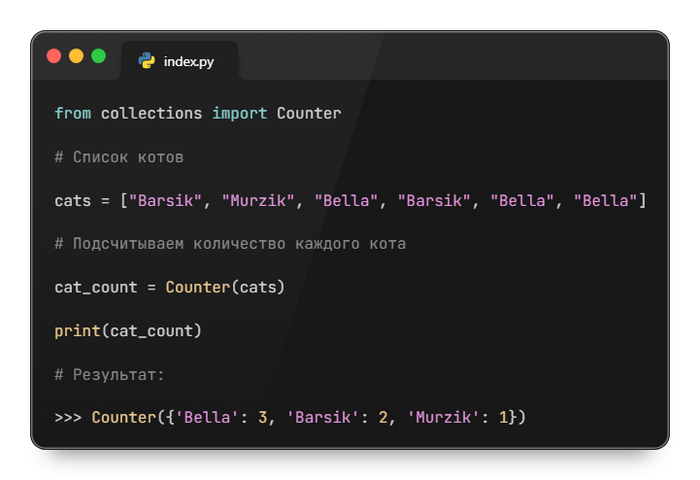
Task: Click 'Murzik' key in the output
Action: [x=443, y=417]
